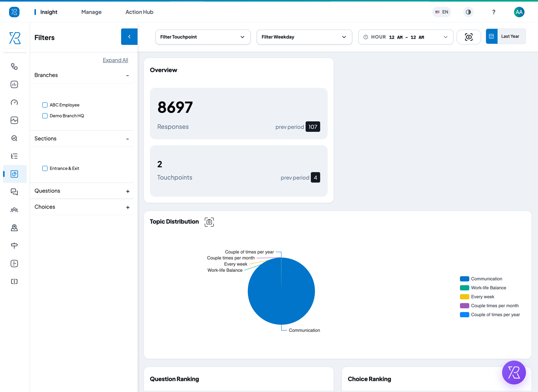Open the list tree sidebar icon
The height and width of the screenshot is (392, 538).
[x=14, y=156]
